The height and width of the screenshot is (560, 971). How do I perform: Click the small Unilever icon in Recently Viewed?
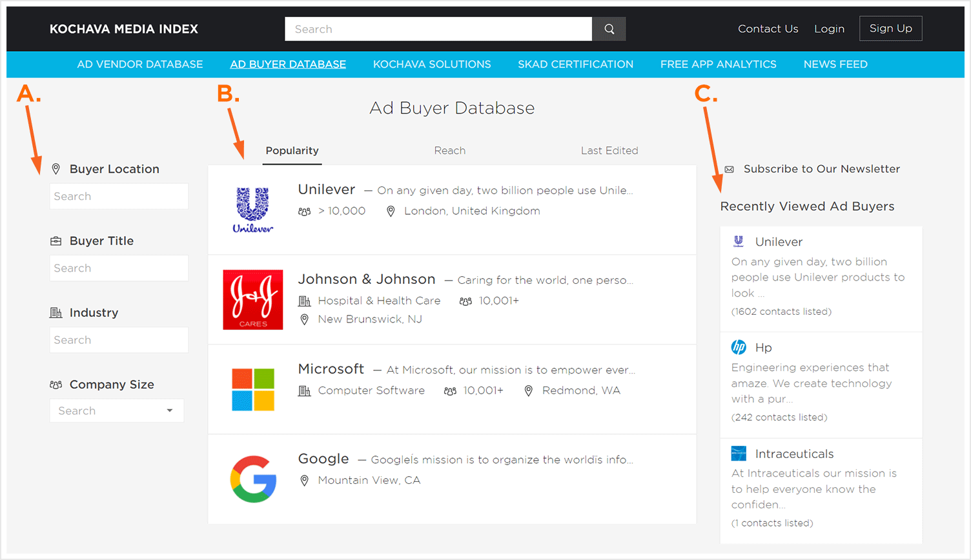click(739, 241)
